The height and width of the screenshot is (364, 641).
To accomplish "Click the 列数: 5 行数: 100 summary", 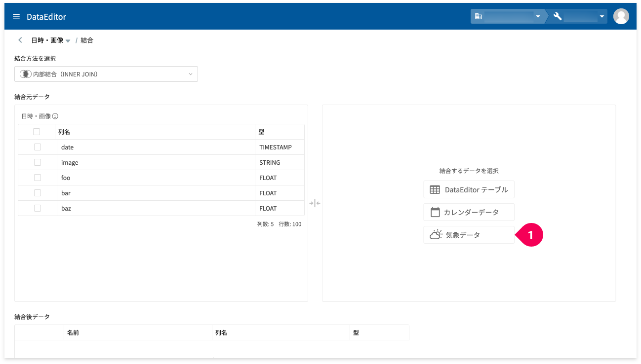I will [x=279, y=224].
